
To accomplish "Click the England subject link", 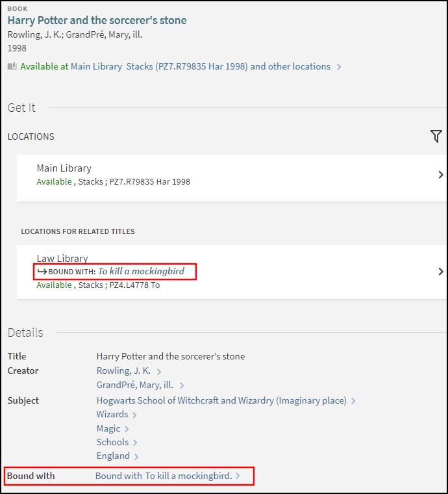I will [113, 456].
